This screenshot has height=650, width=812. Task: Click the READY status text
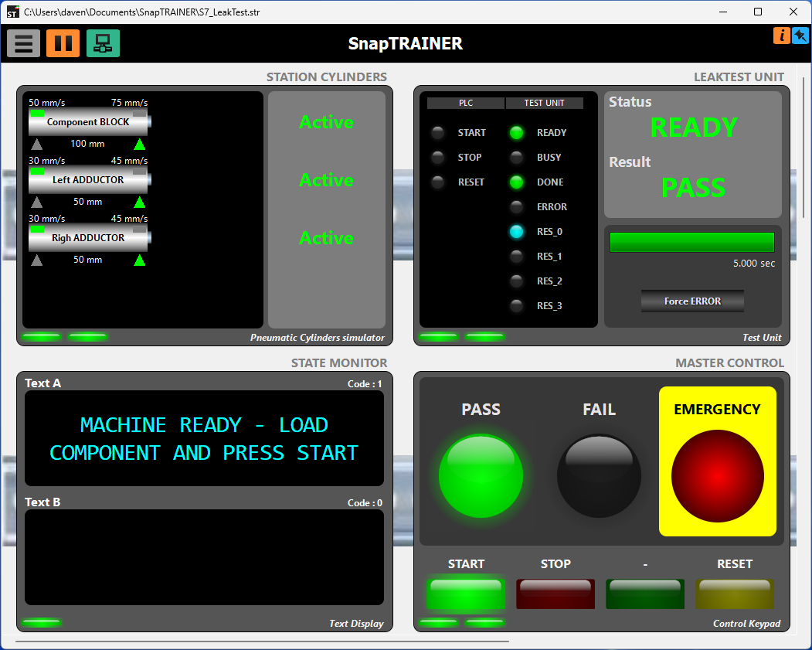pos(694,128)
